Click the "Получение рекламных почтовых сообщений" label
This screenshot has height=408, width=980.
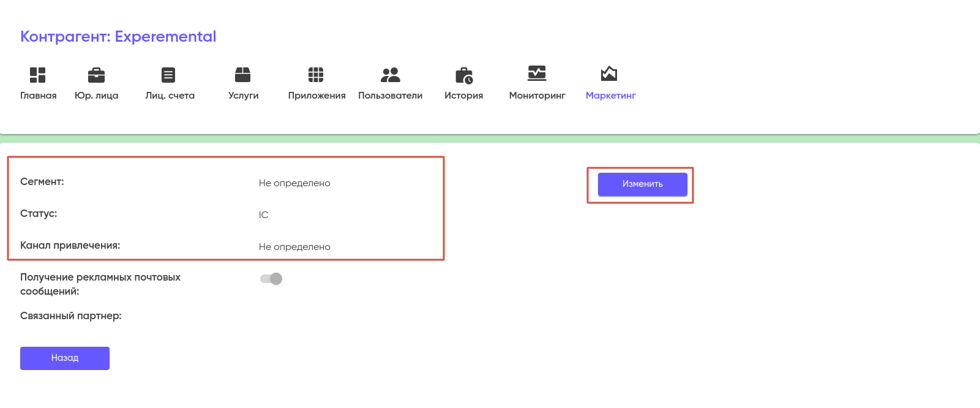coord(100,284)
